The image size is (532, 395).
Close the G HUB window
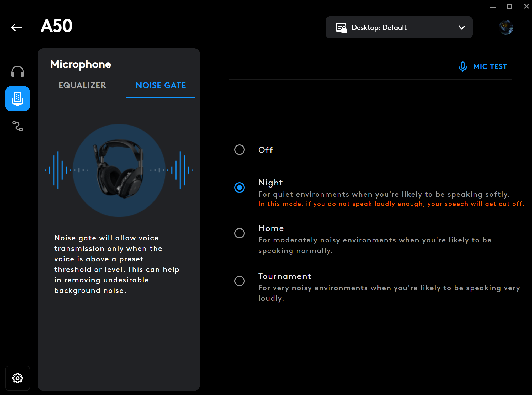526,6
